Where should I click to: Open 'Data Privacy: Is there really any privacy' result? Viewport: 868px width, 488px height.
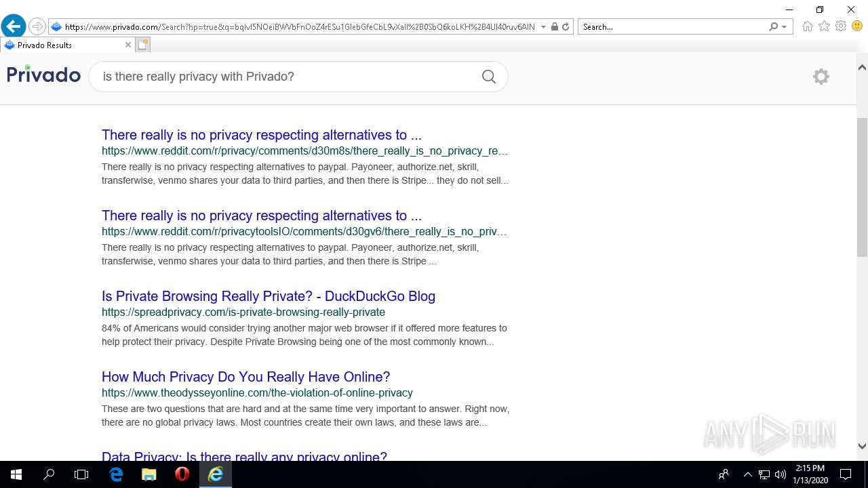[x=244, y=455]
